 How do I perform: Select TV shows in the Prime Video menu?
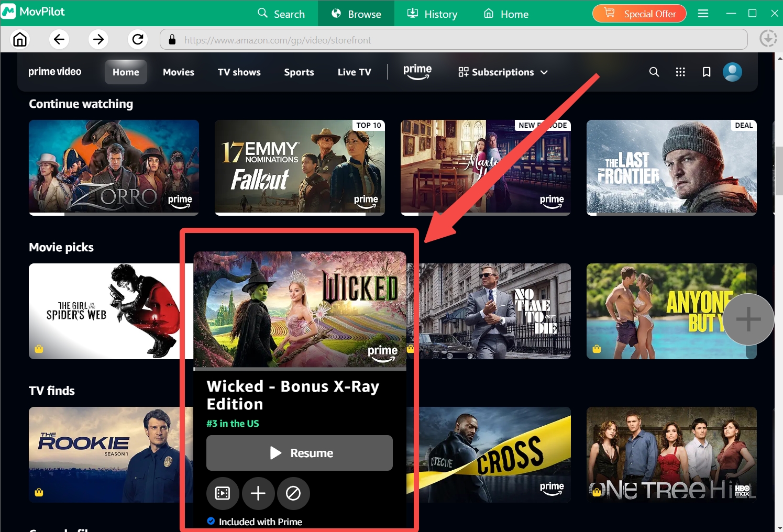point(239,72)
